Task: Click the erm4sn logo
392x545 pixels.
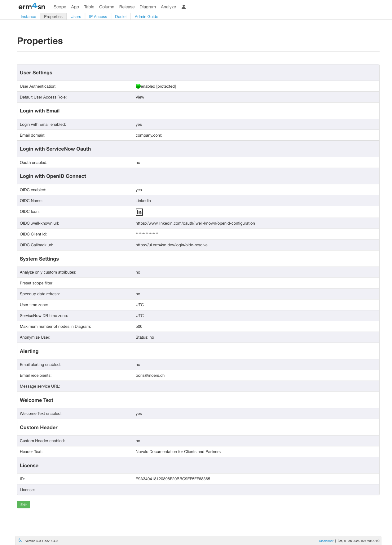Action: (32, 7)
